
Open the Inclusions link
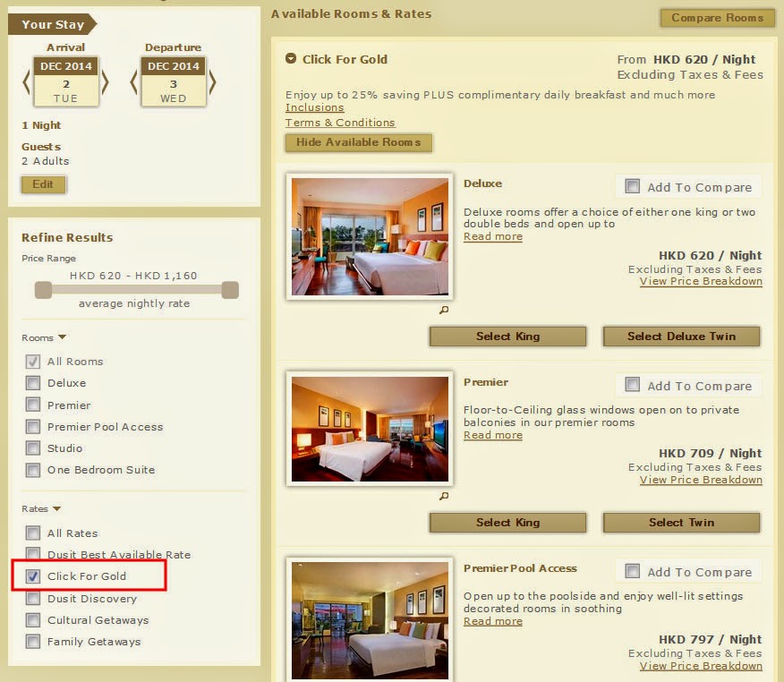pyautogui.click(x=314, y=107)
